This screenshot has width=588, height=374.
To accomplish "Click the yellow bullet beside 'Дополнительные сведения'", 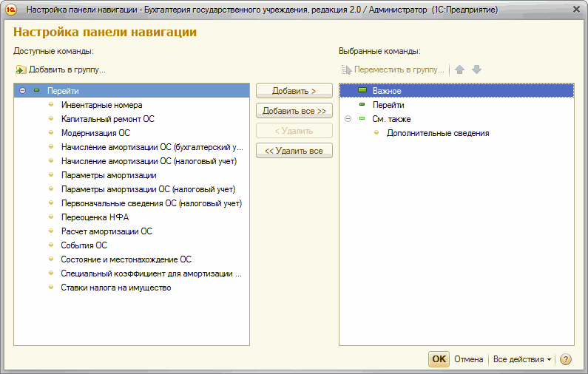I will tap(376, 133).
